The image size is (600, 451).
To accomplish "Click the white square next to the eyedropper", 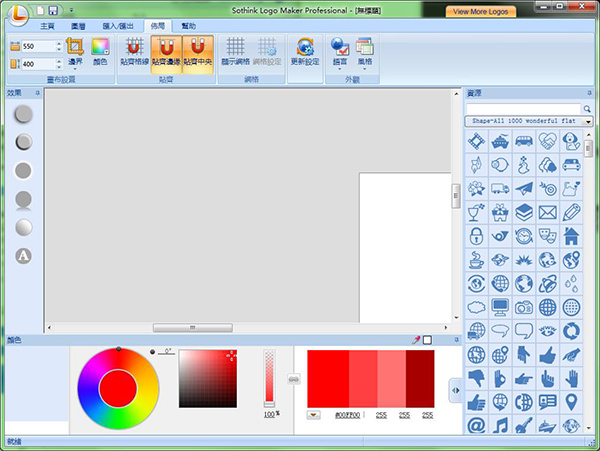I will [x=427, y=340].
